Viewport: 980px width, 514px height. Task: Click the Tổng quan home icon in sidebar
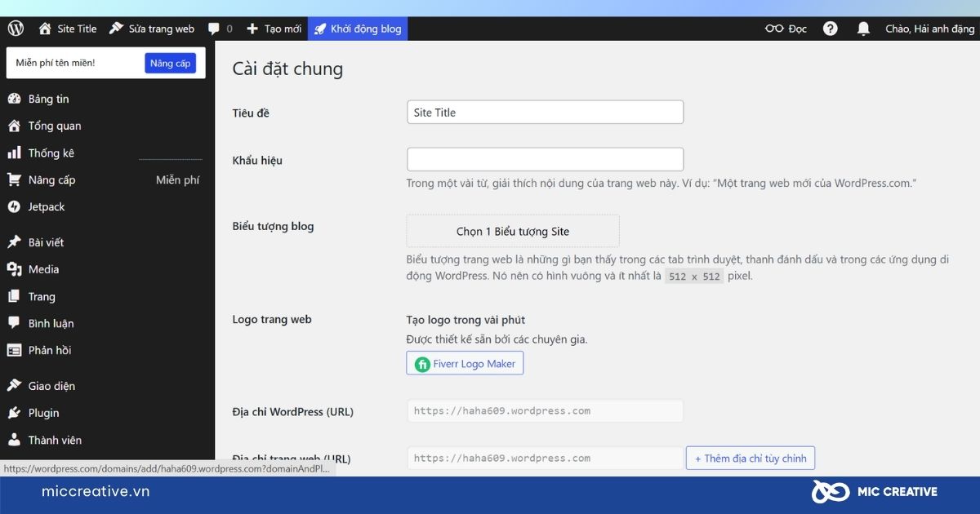click(x=14, y=126)
